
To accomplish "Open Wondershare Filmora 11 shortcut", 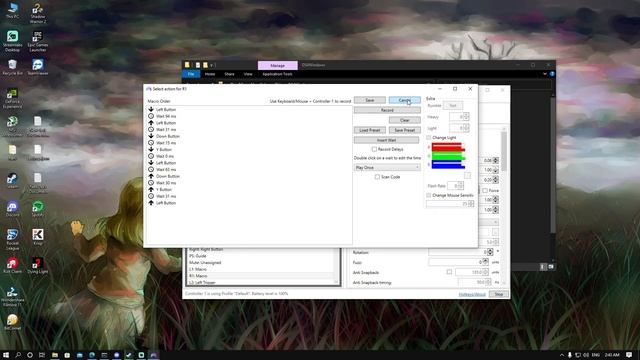I will [12, 296].
